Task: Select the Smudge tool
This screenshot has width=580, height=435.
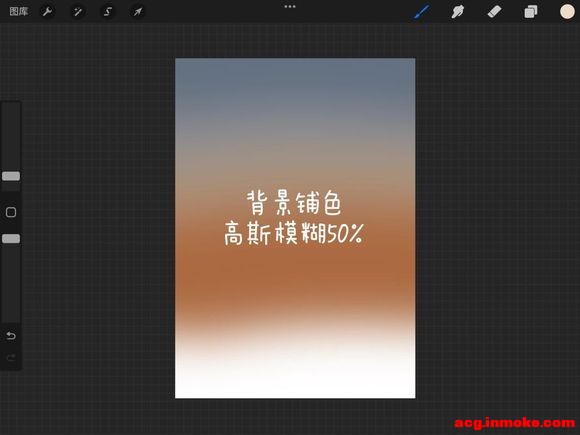Action: (458, 12)
